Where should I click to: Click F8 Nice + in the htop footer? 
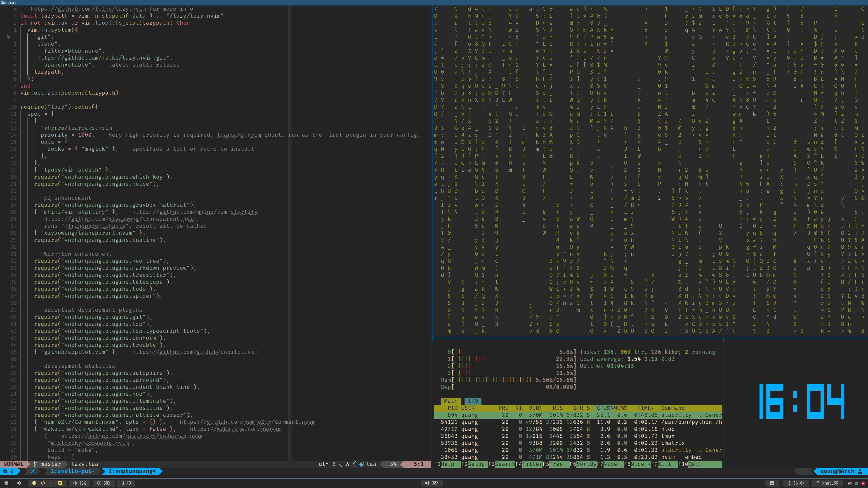pos(637,464)
